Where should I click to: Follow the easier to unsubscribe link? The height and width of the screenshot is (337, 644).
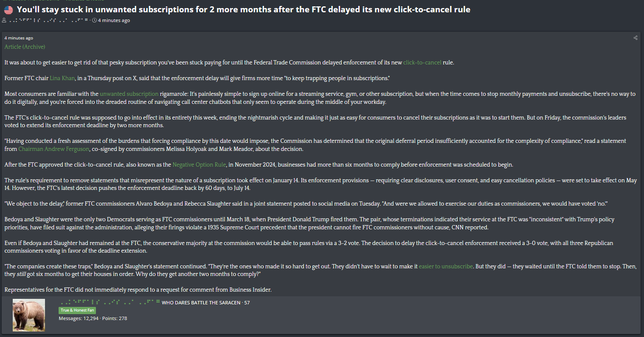coord(446,266)
